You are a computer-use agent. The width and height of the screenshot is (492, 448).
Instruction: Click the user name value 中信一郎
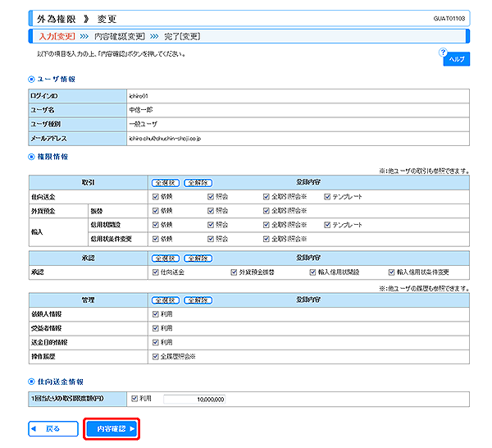click(141, 110)
